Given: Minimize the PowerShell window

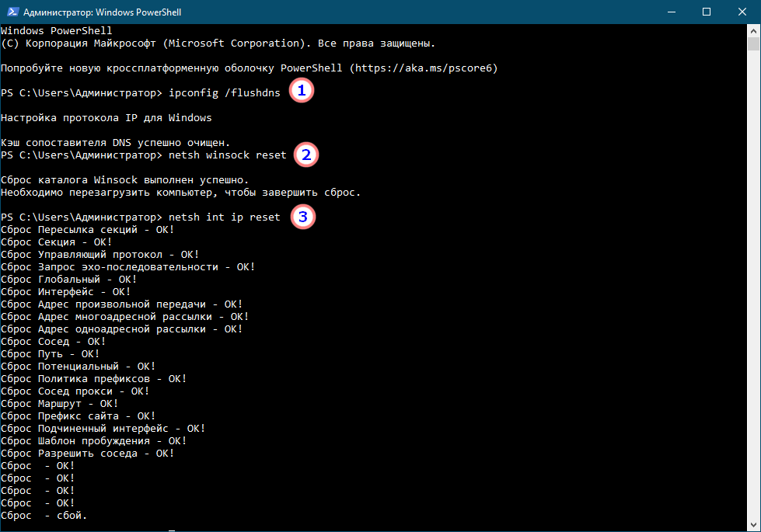Looking at the screenshot, I should (x=670, y=12).
